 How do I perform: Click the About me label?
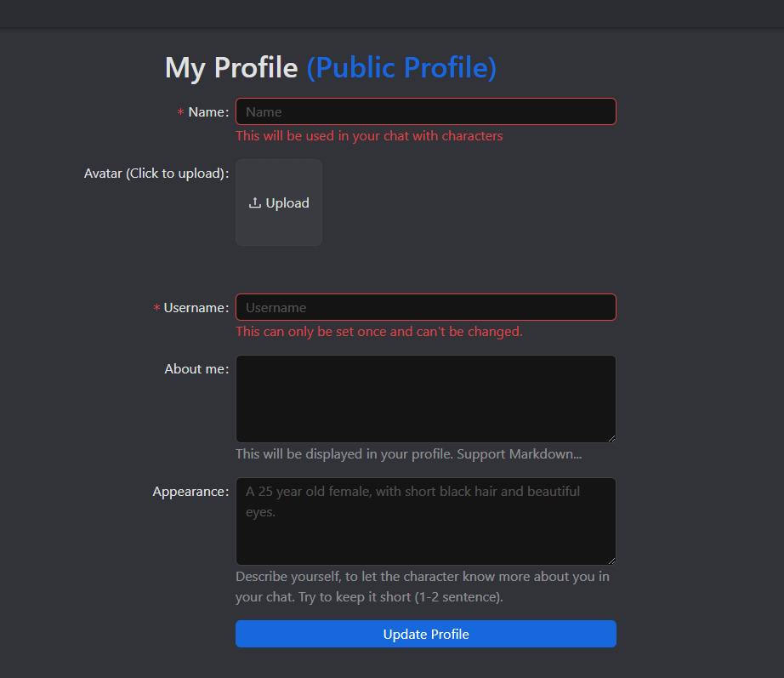(x=196, y=369)
